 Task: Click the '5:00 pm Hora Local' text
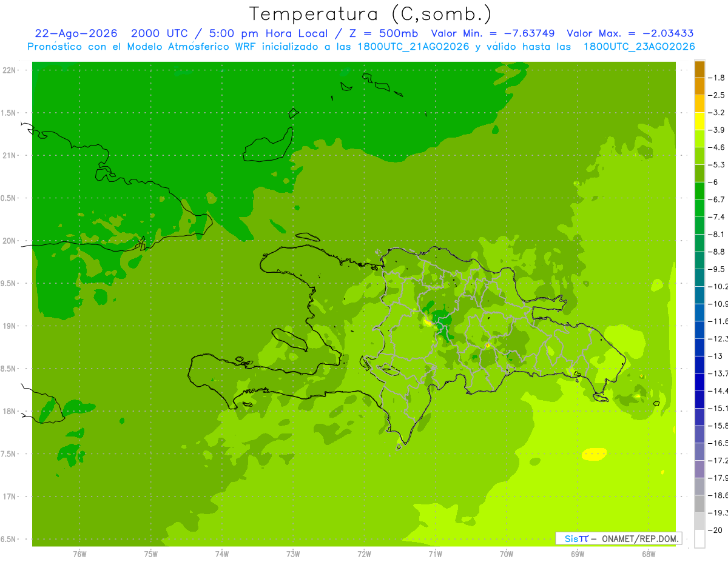(268, 33)
